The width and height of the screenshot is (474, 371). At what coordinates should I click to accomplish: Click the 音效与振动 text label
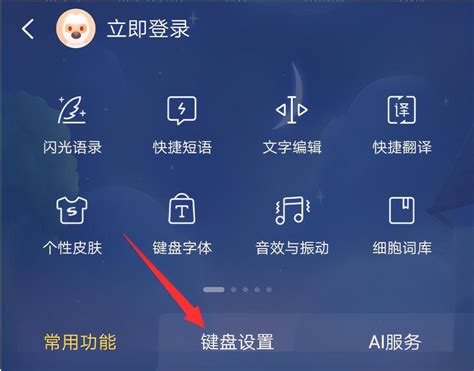(292, 248)
